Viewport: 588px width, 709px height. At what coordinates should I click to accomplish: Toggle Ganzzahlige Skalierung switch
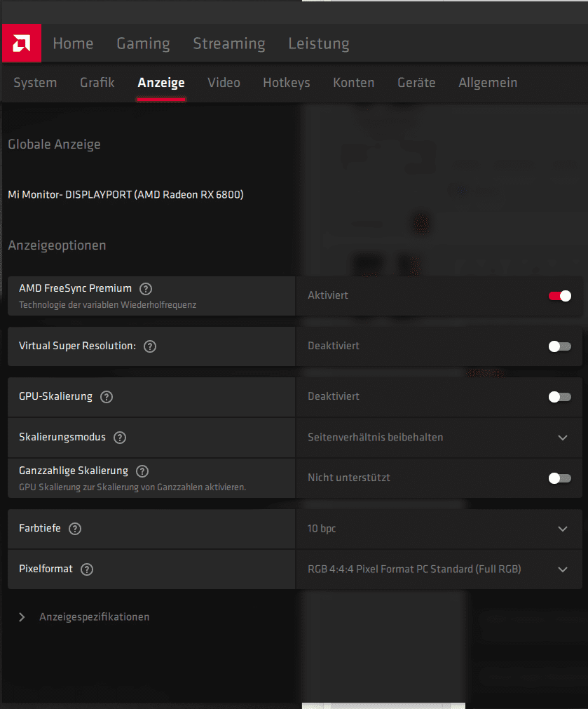pyautogui.click(x=559, y=478)
